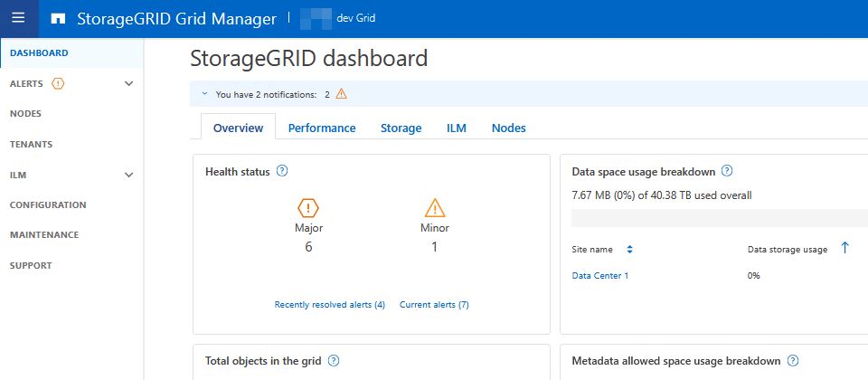Open SUPPORT in sidebar
The image size is (868, 380).
tap(31, 265)
